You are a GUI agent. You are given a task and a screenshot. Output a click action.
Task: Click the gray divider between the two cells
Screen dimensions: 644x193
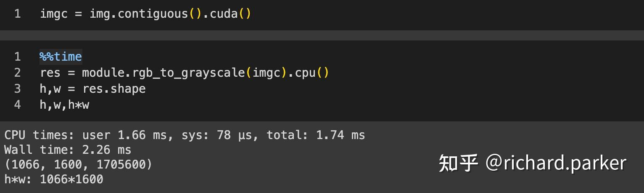[x=322, y=35]
